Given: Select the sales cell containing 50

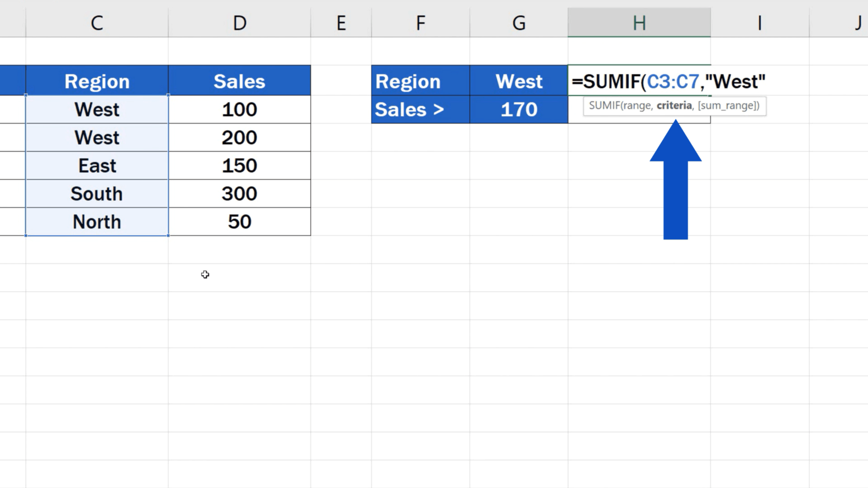Looking at the screenshot, I should [239, 222].
